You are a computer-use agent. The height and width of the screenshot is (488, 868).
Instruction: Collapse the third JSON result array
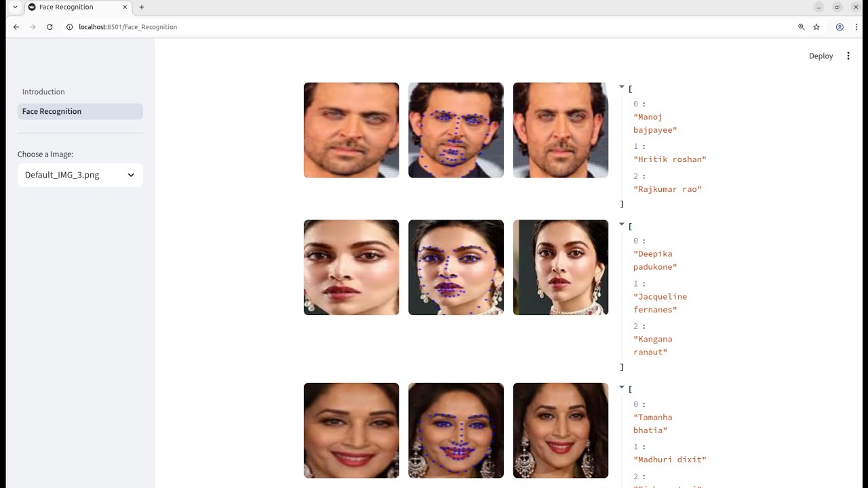621,387
